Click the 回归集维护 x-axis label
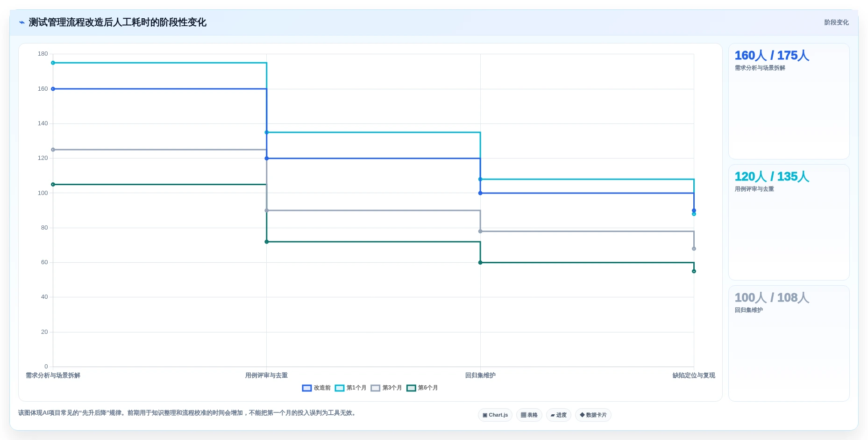 click(x=480, y=375)
